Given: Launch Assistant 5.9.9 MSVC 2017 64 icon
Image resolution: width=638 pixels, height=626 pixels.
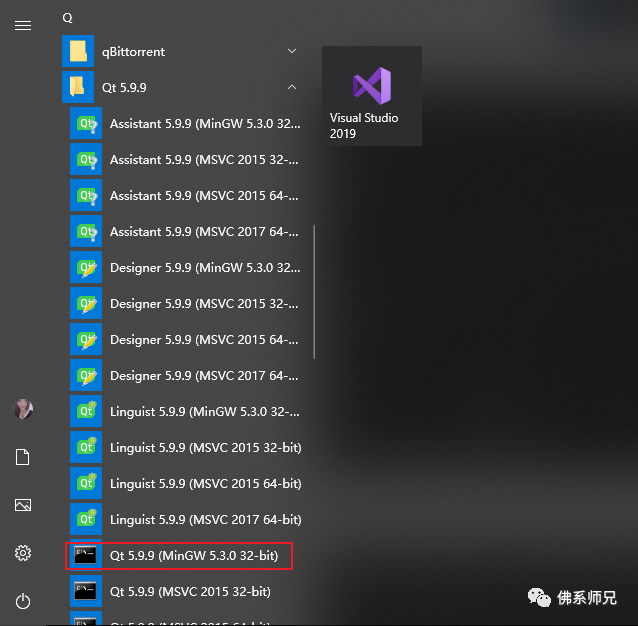Looking at the screenshot, I should pos(86,231).
